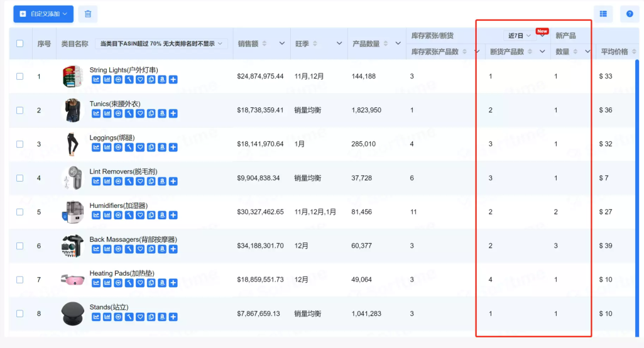Click the plus icon in Humidifiers row
This screenshot has width=644, height=348.
(x=173, y=215)
